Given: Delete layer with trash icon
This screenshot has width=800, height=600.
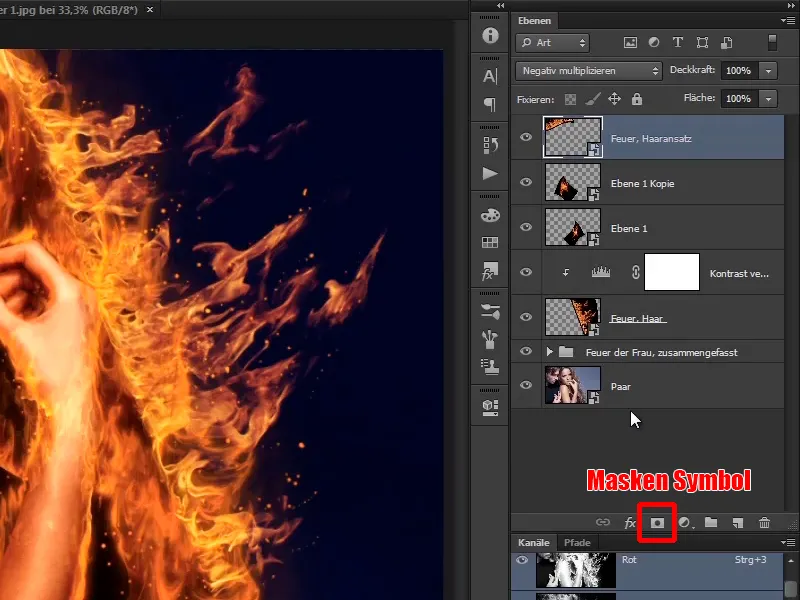Looking at the screenshot, I should 764,522.
